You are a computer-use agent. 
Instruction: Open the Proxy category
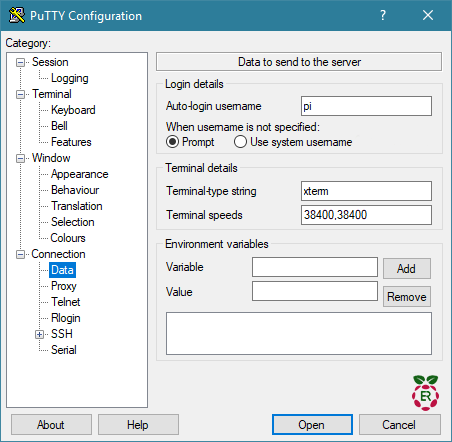pyautogui.click(x=64, y=286)
